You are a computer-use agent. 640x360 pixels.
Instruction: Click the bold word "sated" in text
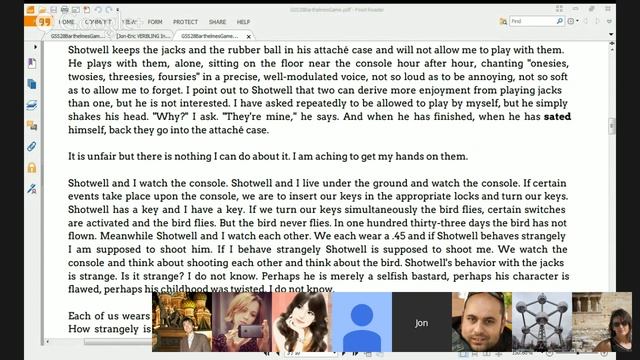[557, 117]
